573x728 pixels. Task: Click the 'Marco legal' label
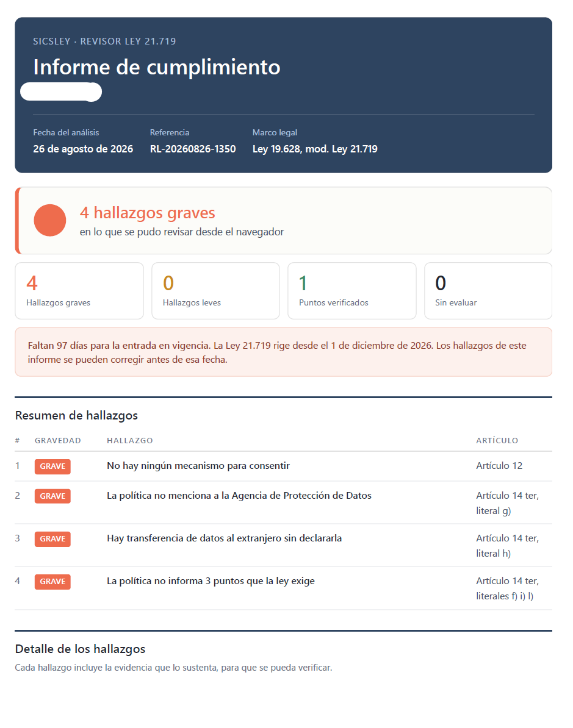tap(275, 132)
